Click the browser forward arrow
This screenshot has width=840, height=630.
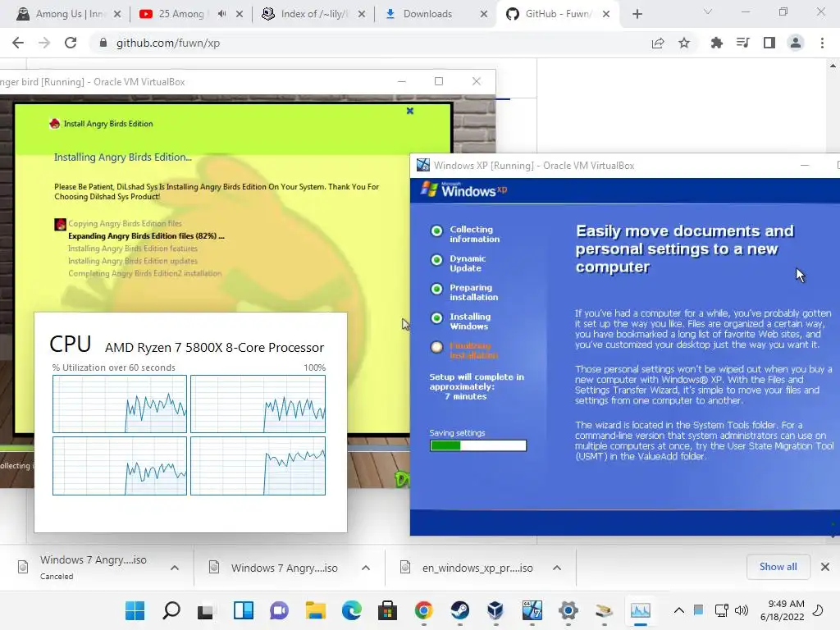click(x=44, y=43)
